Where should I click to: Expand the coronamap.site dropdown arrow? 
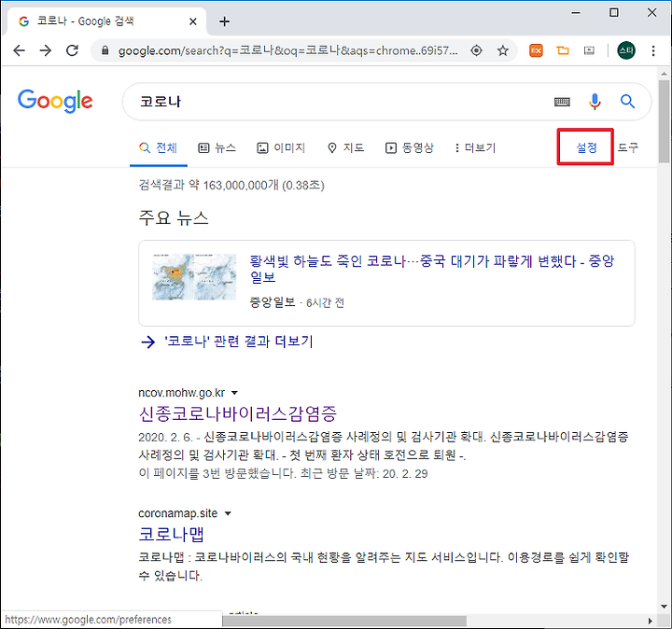pyautogui.click(x=228, y=513)
